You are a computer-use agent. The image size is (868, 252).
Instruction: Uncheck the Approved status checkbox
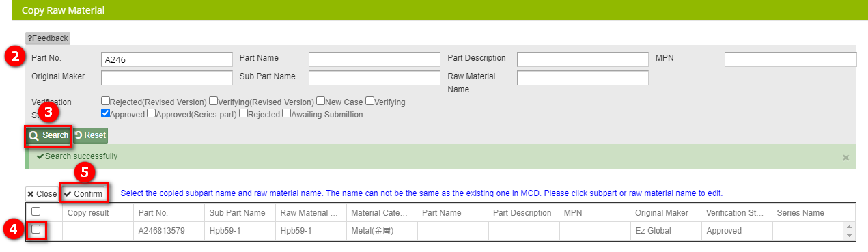click(105, 113)
